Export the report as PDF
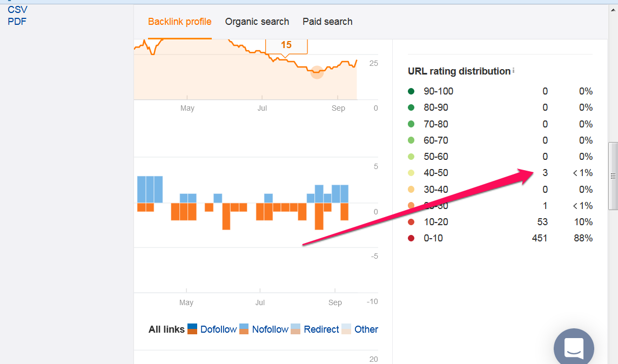618x364 pixels. [x=17, y=22]
